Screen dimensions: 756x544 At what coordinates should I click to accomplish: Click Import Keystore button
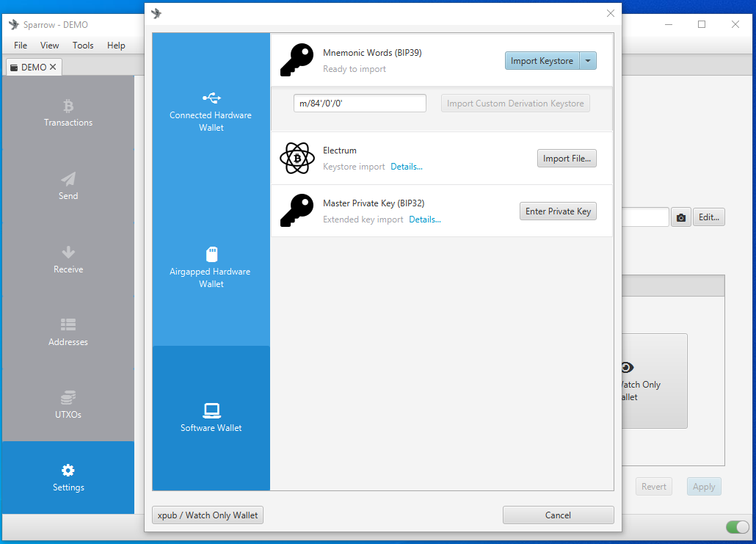tap(542, 61)
